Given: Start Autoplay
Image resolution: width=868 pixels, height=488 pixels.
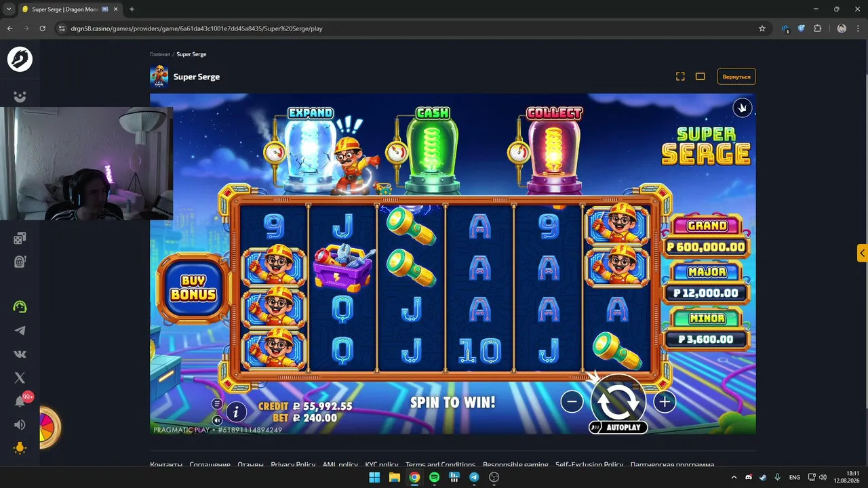Looking at the screenshot, I should coord(618,428).
